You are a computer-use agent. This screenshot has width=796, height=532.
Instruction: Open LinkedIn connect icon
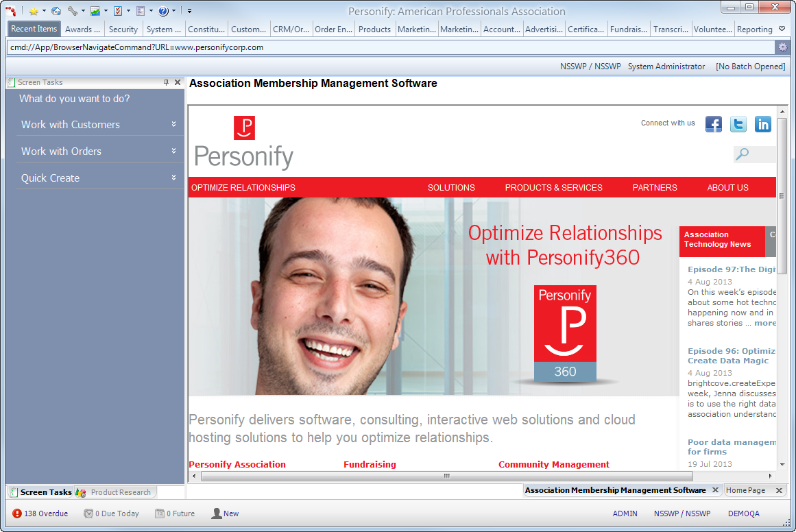coord(762,124)
